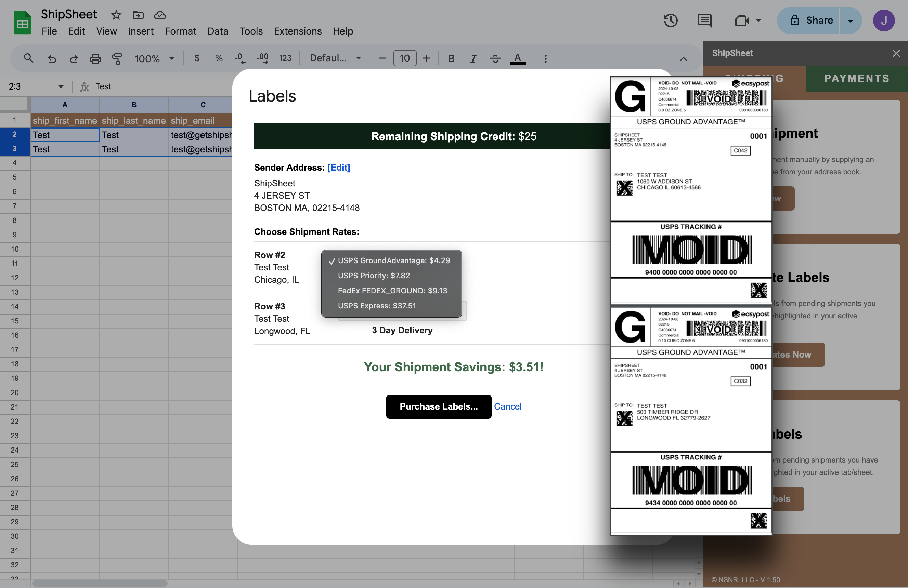The image size is (908, 588).
Task: Star the ShipSheet document
Action: (x=116, y=15)
